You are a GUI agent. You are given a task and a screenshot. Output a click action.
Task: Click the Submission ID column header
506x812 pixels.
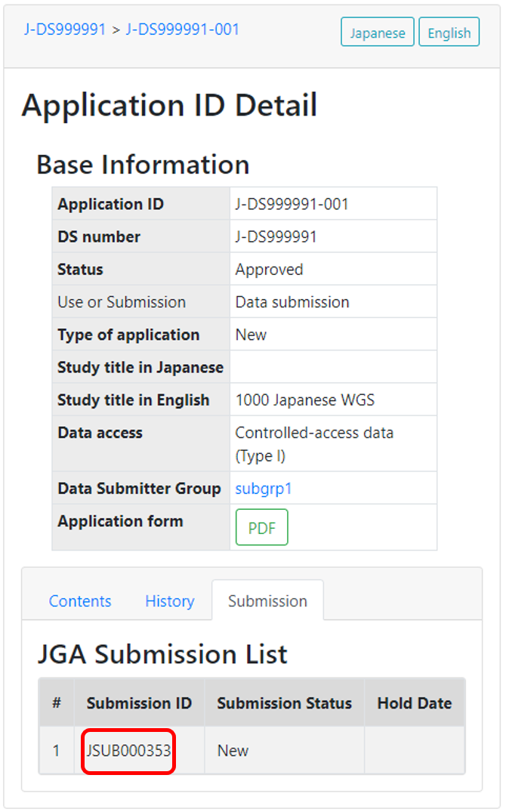[x=139, y=703]
